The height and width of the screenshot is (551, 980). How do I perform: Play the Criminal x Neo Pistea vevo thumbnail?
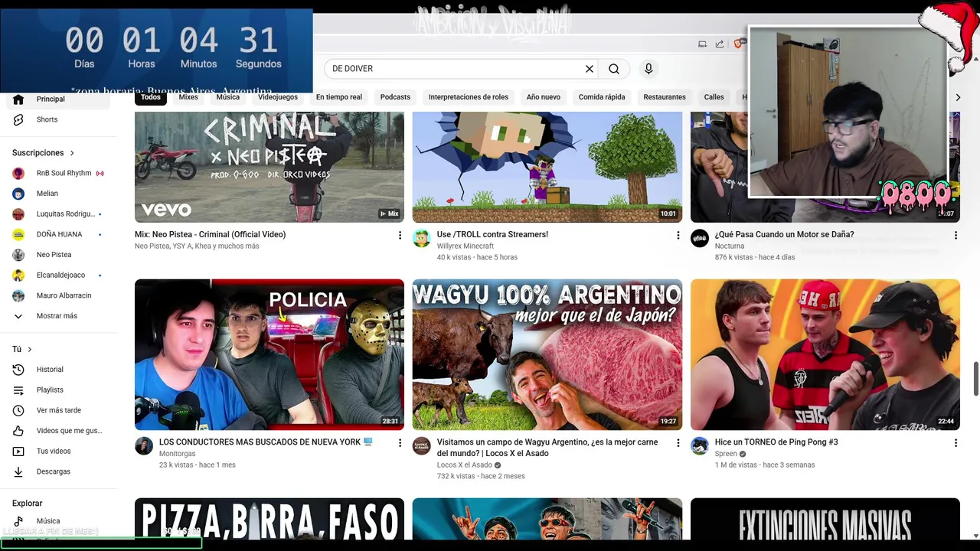[269, 167]
